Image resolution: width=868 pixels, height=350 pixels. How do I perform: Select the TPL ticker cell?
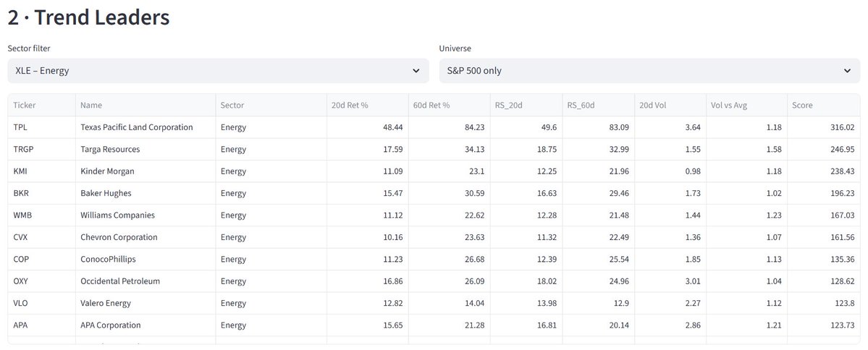20,127
